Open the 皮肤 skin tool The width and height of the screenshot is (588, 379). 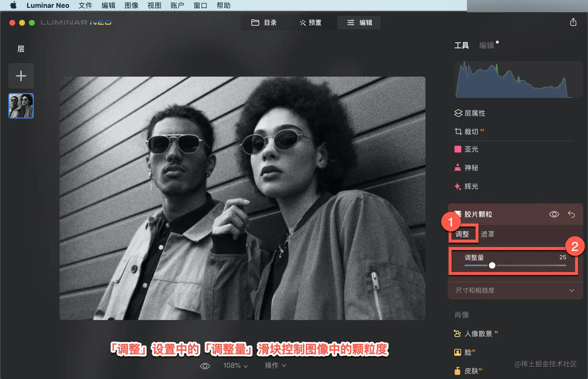(468, 371)
